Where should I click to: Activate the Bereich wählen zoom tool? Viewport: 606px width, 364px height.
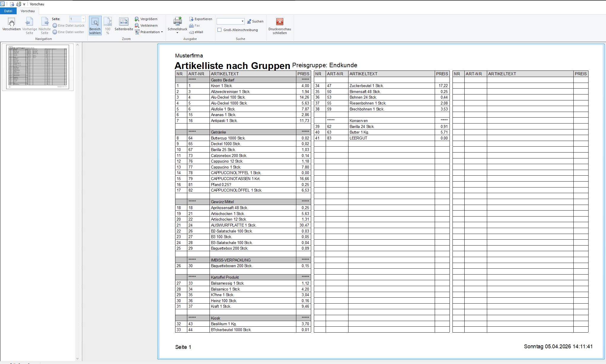tap(95, 25)
